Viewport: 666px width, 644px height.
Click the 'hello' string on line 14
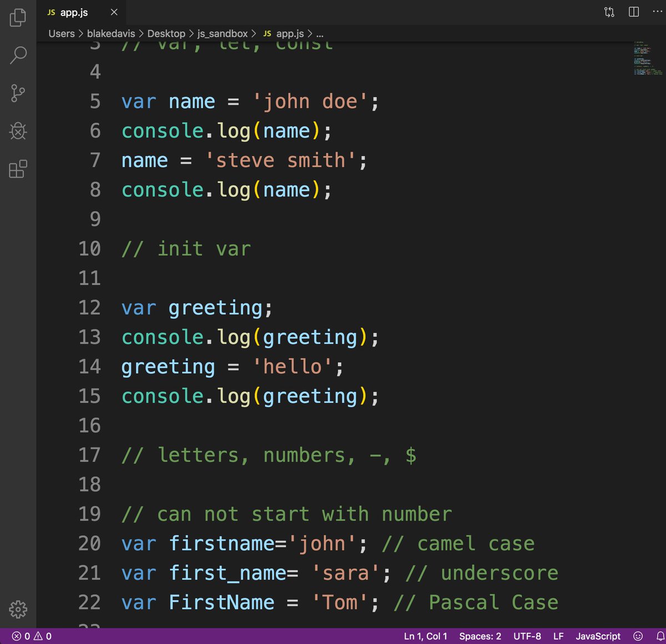[292, 366]
